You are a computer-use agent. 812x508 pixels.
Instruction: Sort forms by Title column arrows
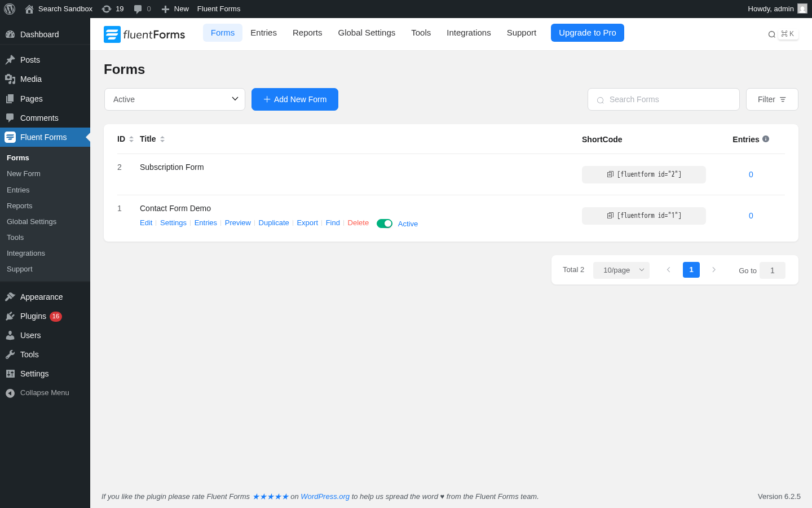coord(162,139)
